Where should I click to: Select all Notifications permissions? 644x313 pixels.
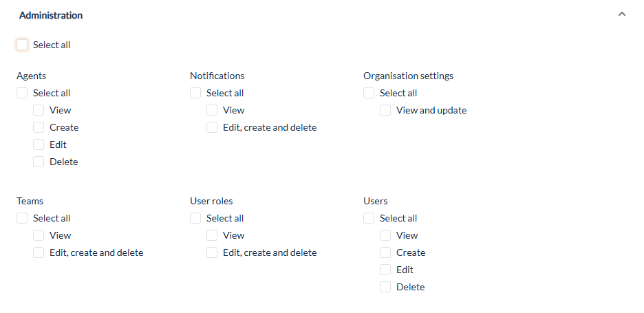(x=195, y=94)
